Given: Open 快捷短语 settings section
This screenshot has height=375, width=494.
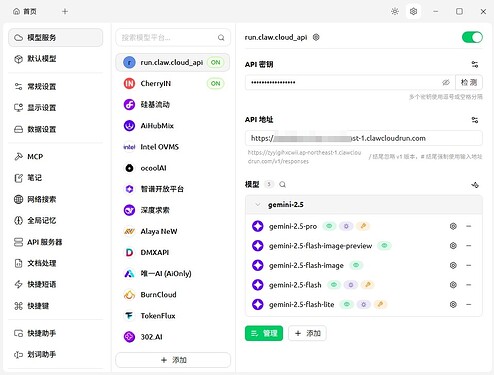Looking at the screenshot, I should pyautogui.click(x=56, y=284).
